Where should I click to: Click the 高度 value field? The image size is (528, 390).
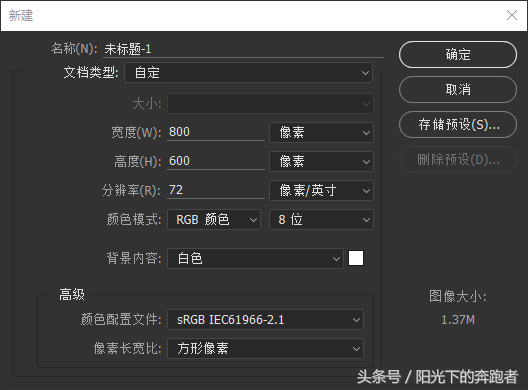[216, 161]
